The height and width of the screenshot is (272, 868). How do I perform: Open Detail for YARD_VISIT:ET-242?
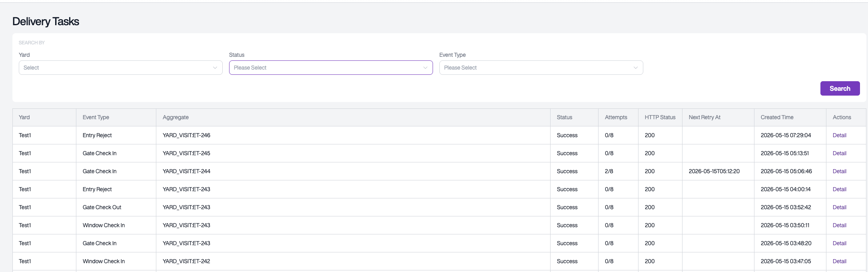[839, 261]
